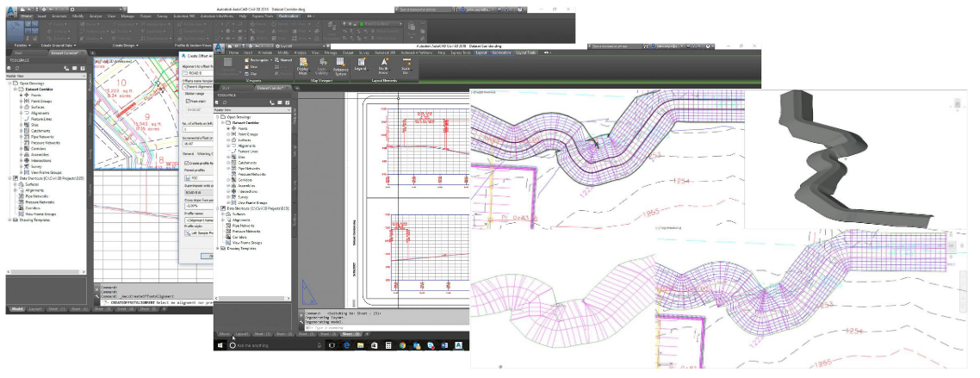This screenshot has width=980, height=378.
Task: Click Profile & Section Views panel label
Action: click(x=192, y=46)
